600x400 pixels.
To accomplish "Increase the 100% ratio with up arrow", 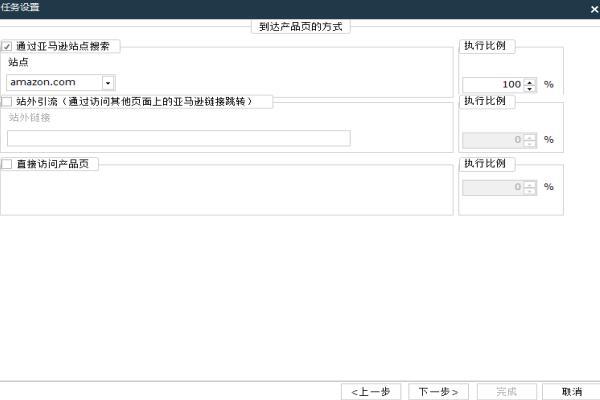I will (x=530, y=82).
